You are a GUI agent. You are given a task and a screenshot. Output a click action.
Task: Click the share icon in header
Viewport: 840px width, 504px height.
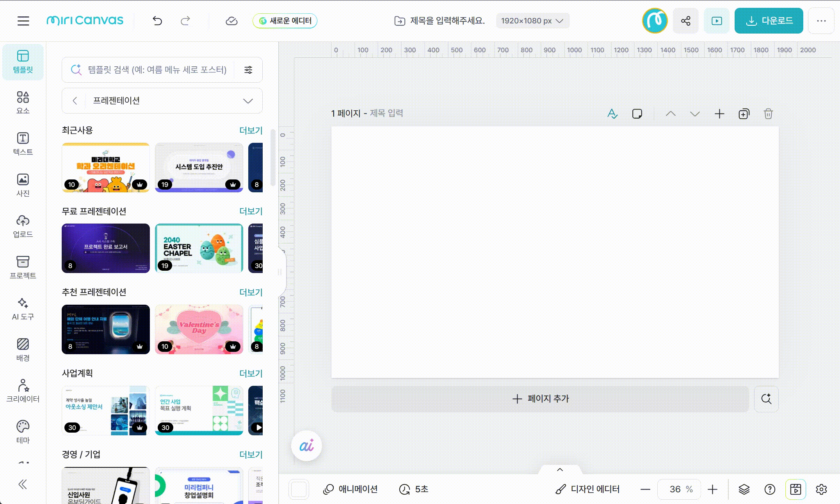(685, 21)
